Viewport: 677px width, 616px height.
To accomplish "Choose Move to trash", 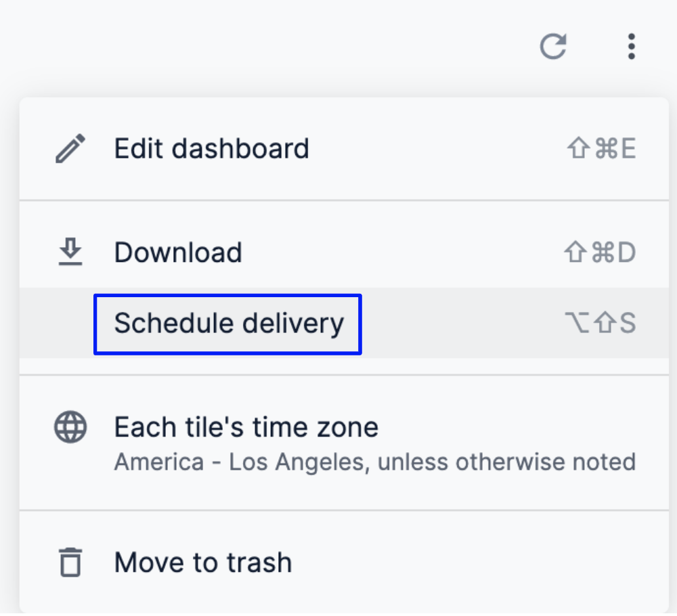I will (203, 563).
